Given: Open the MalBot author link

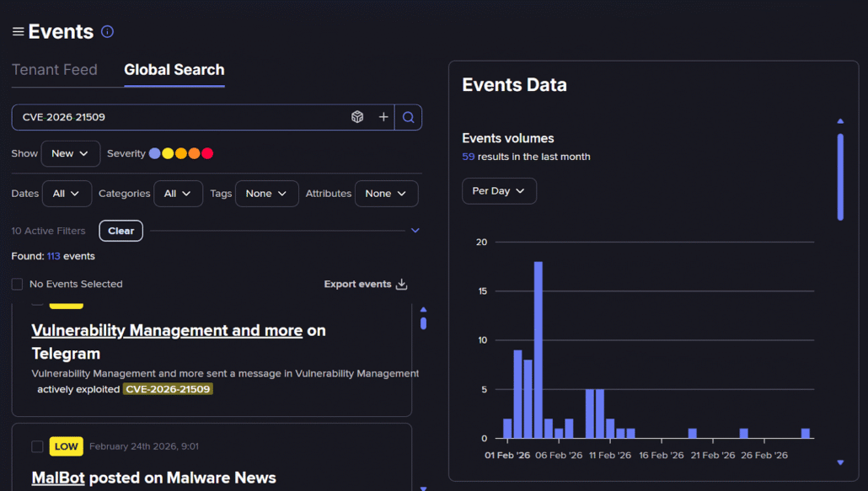Looking at the screenshot, I should pyautogui.click(x=58, y=478).
